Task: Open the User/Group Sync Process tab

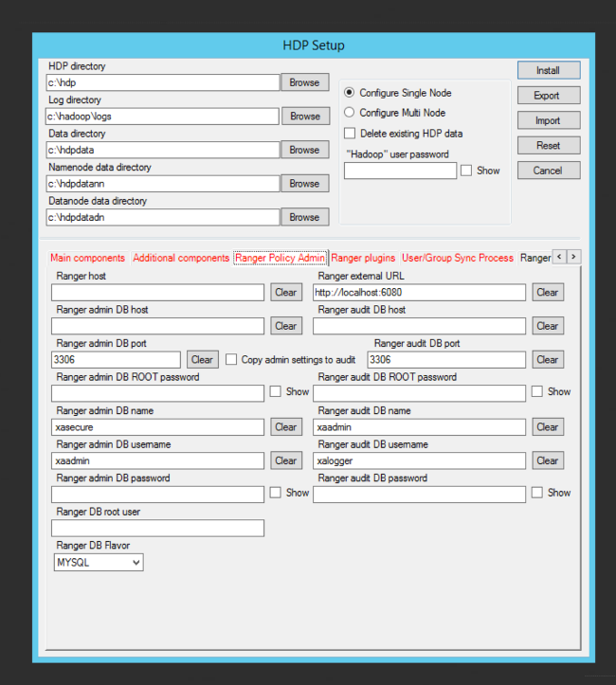Action: coord(458,258)
